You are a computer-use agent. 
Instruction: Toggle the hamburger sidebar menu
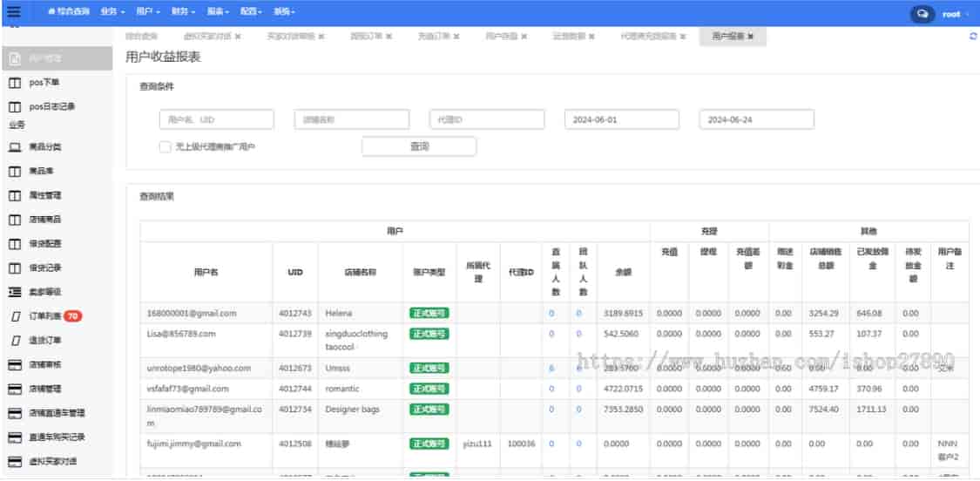click(13, 12)
